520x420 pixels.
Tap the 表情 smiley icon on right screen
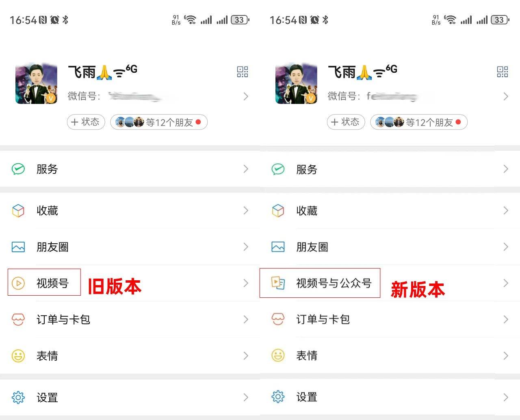pos(278,355)
